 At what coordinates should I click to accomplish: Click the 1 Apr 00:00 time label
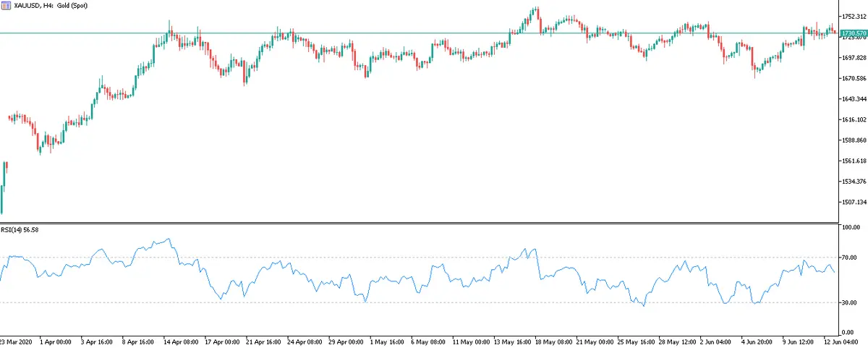click(55, 341)
